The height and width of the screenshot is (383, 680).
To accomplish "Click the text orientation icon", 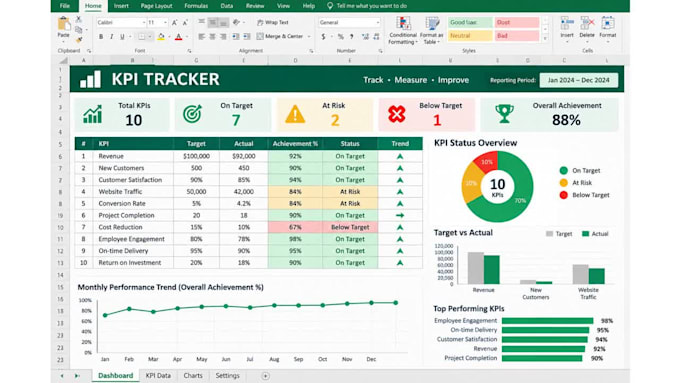I will click(x=236, y=23).
